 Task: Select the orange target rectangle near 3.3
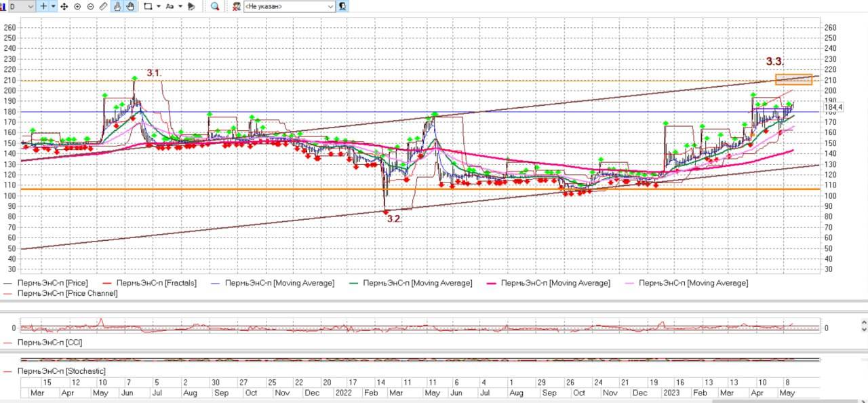(x=793, y=79)
